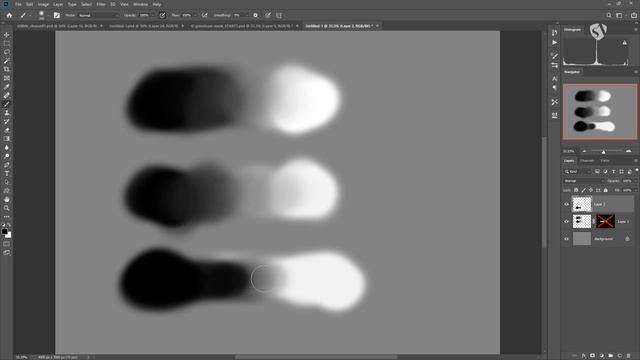Toggle pressure for size button
640x360 pixels.
click(268, 15)
